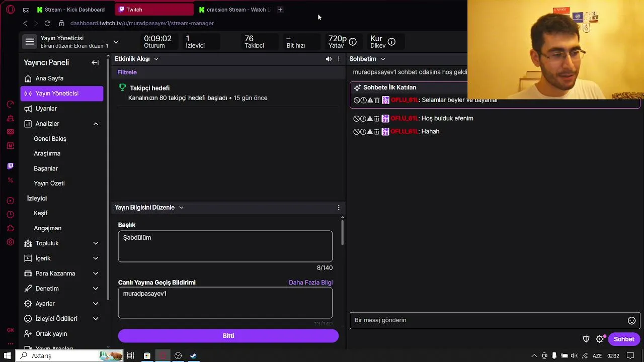Expand the Ayarlar section
Viewport: 644px width, 362px height.
point(96,304)
